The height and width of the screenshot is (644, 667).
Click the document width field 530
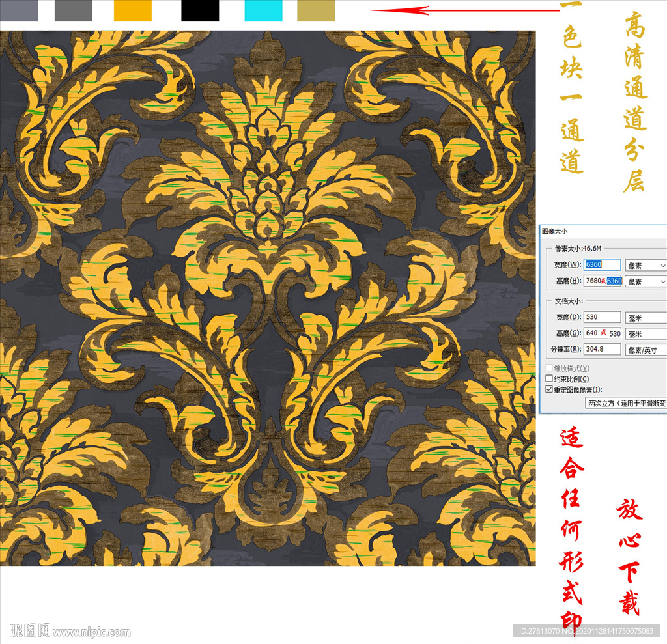tap(602, 317)
